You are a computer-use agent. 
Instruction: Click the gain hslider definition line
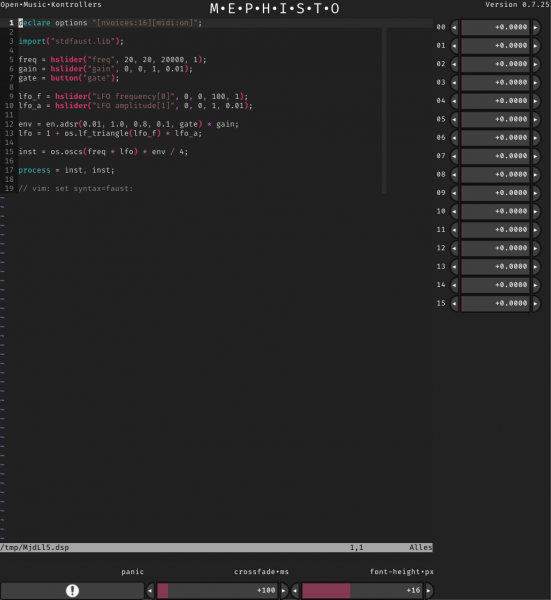[106, 69]
